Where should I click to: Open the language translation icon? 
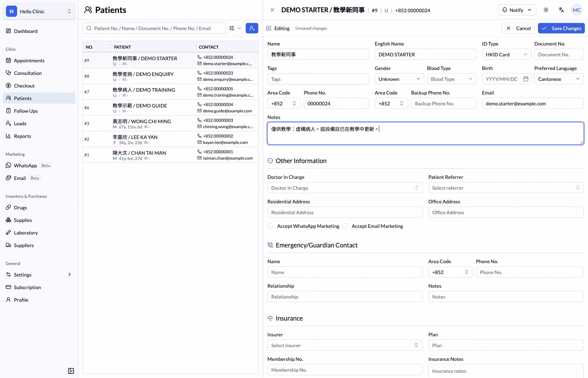point(561,10)
